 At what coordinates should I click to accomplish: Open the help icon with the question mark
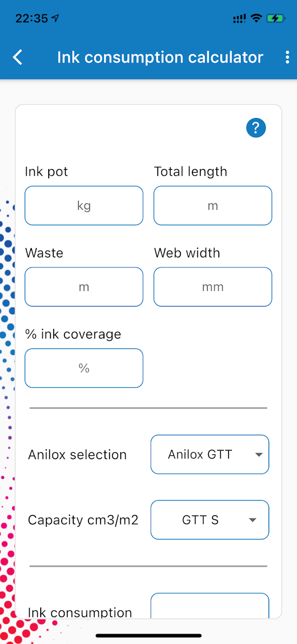tap(255, 127)
